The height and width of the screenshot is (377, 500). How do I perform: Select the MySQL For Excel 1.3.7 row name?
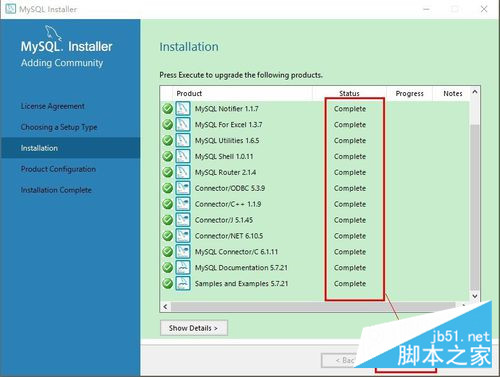point(228,125)
